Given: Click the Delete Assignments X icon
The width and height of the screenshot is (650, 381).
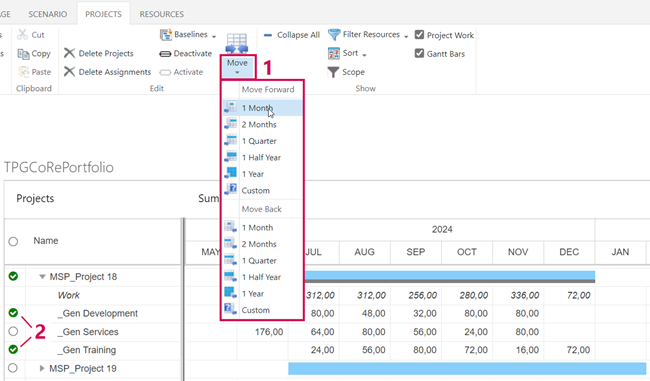Looking at the screenshot, I should (x=69, y=72).
